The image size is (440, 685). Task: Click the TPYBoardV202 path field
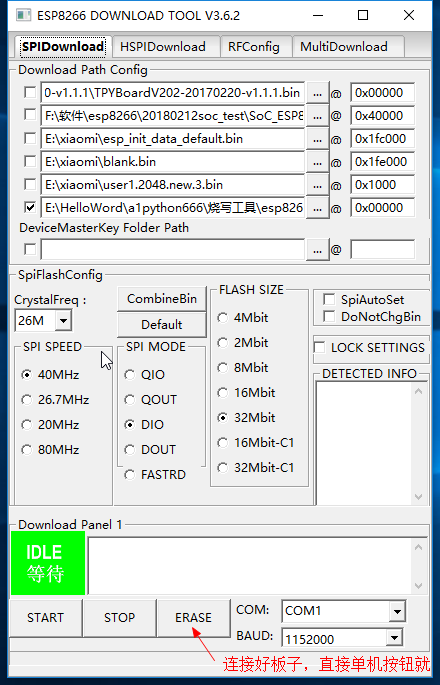[x=173, y=93]
